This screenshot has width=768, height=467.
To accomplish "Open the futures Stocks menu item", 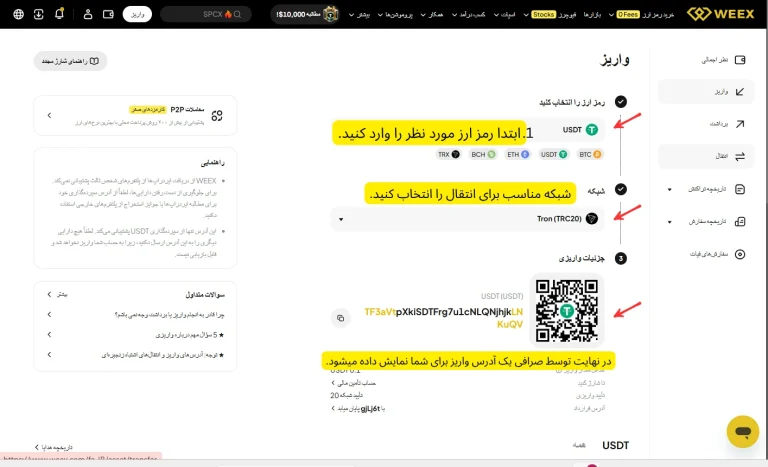I will pyautogui.click(x=550, y=15).
